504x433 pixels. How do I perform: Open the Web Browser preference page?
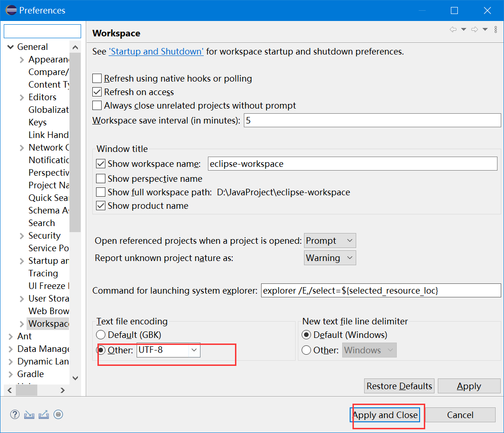[x=49, y=311]
